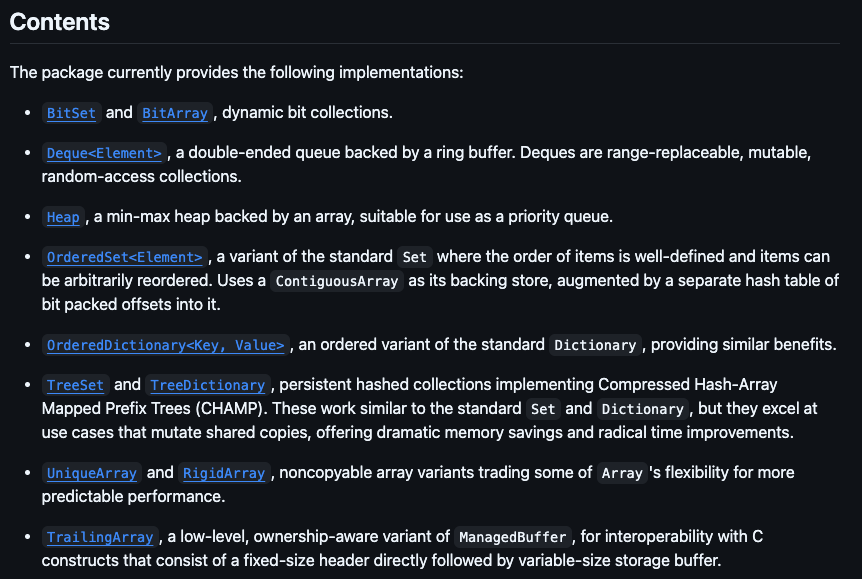The image size is (862, 579).
Task: Click the ContiguousArray inline code label
Action: 336,281
